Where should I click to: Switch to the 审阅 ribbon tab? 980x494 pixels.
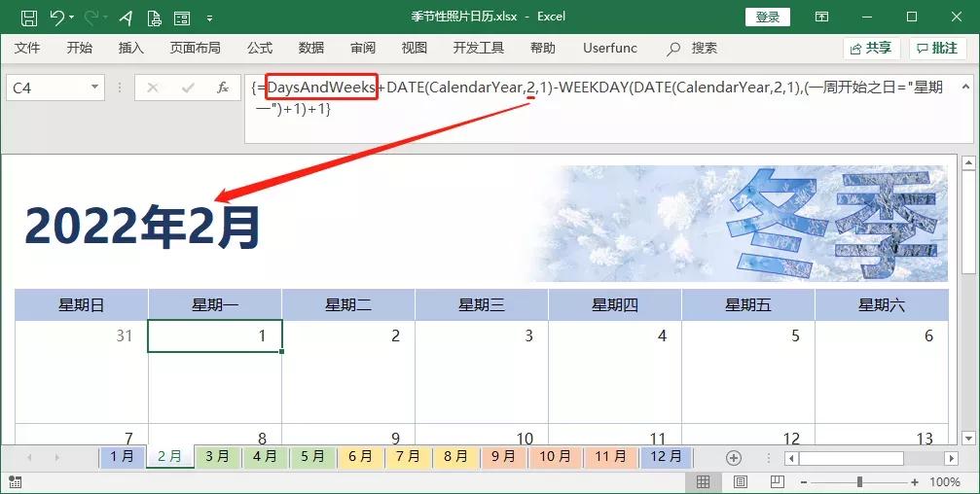point(363,48)
